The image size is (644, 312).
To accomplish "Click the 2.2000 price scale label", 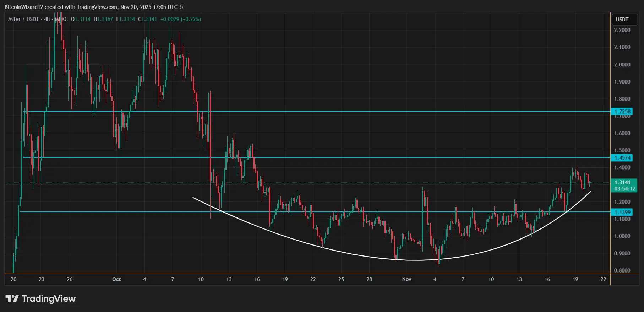I will (x=622, y=30).
